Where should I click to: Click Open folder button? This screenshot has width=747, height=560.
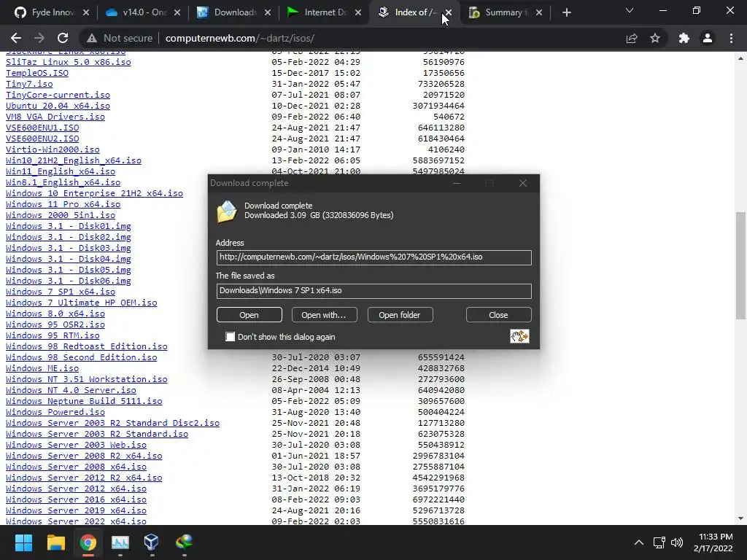coord(400,315)
